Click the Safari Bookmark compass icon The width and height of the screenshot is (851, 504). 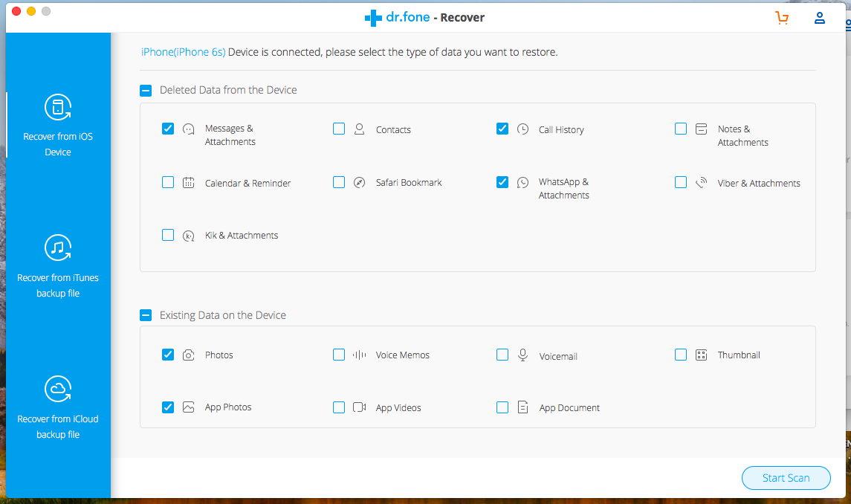359,182
